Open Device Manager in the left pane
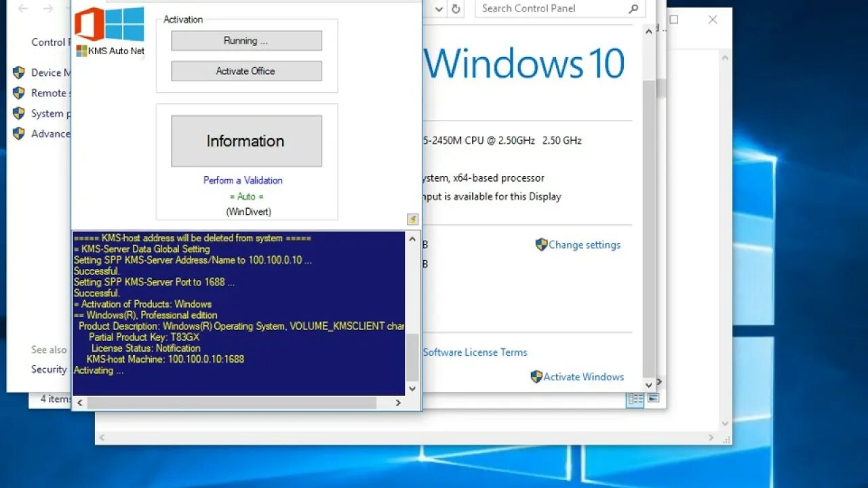The height and width of the screenshot is (488, 868). (51, 73)
